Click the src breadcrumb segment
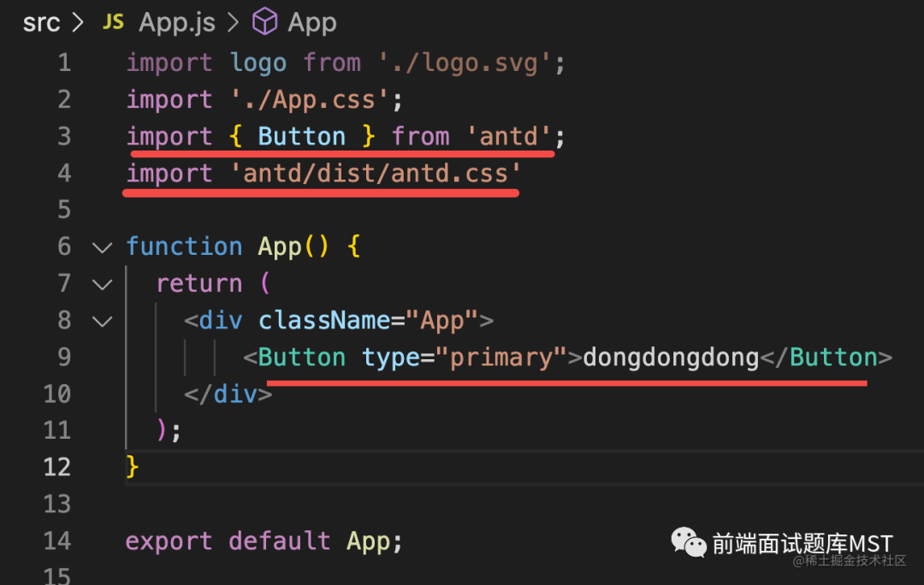 41,23
